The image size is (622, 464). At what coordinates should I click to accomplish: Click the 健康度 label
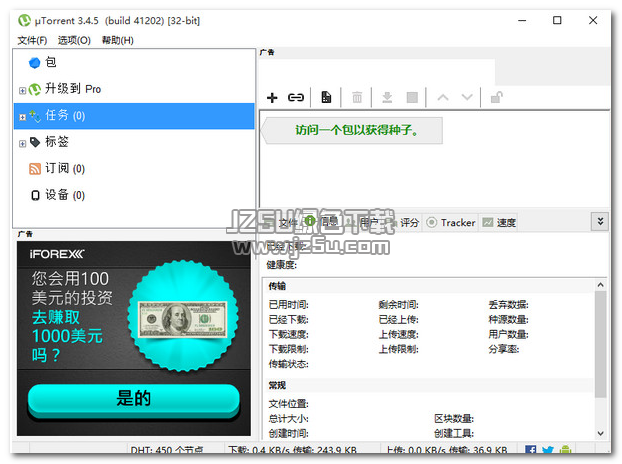tap(281, 265)
